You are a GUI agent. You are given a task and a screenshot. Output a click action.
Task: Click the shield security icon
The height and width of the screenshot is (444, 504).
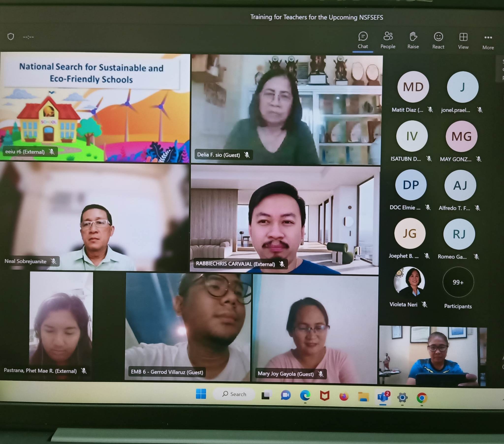pos(11,36)
